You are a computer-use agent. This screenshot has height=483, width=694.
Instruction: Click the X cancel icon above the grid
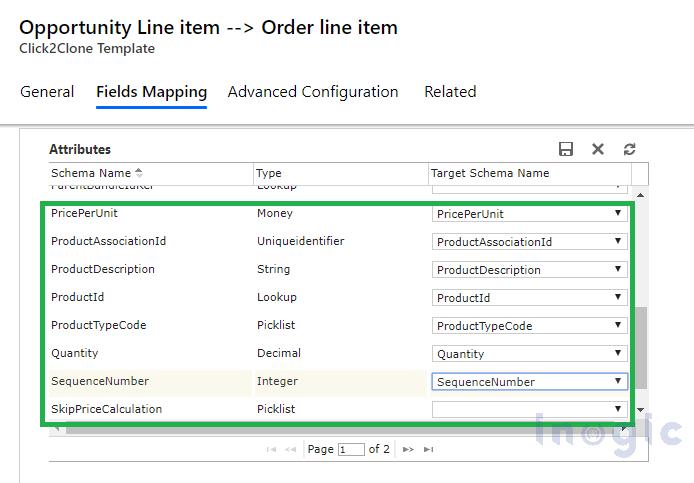point(598,149)
